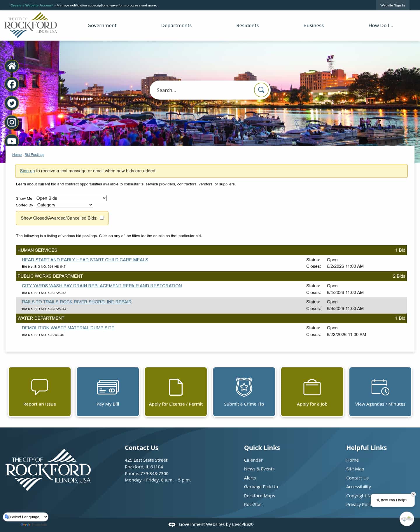Click the footer Rockford white logo
The width and height of the screenshot is (420, 532).
point(48,470)
